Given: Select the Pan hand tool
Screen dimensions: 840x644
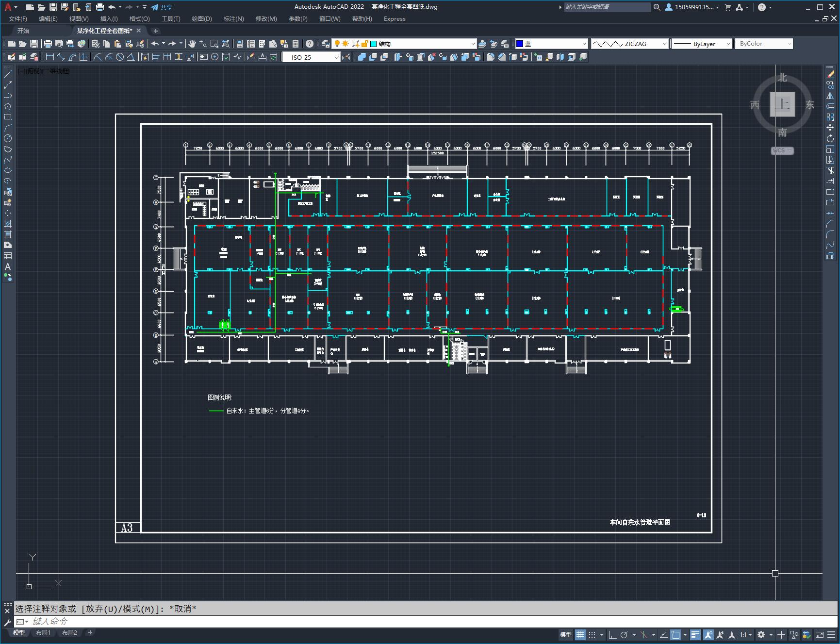Looking at the screenshot, I should point(192,44).
